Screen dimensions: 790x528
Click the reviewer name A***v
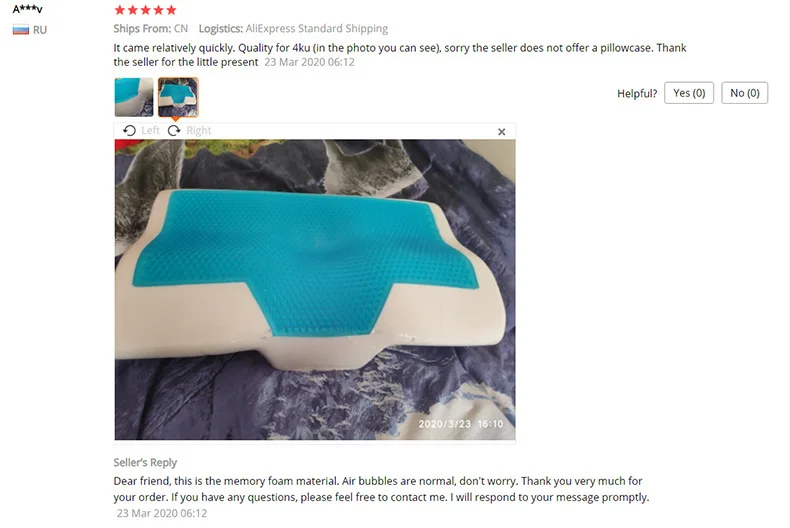tap(28, 9)
